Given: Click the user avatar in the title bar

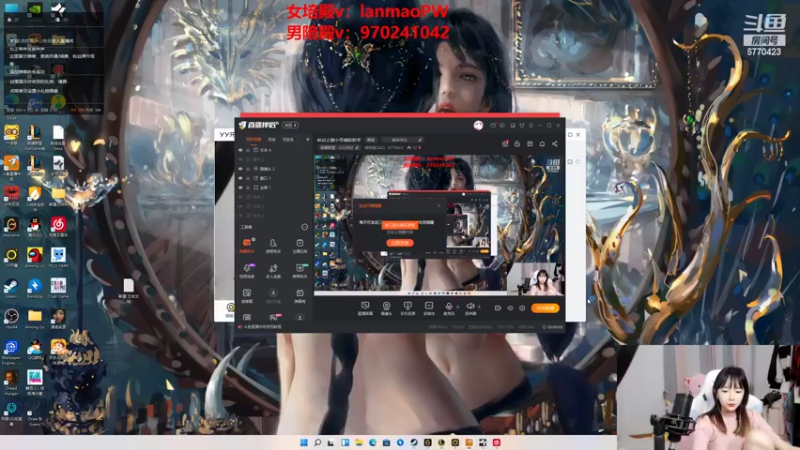Looking at the screenshot, I should click(478, 126).
